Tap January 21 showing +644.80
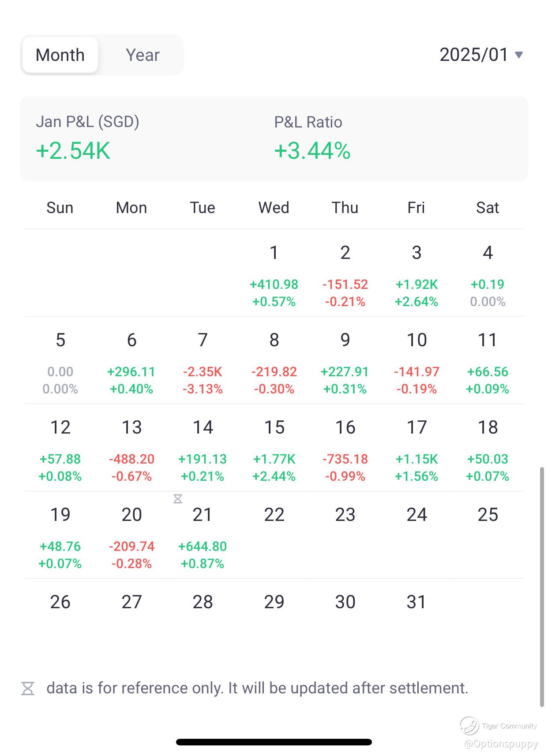 [x=203, y=538]
